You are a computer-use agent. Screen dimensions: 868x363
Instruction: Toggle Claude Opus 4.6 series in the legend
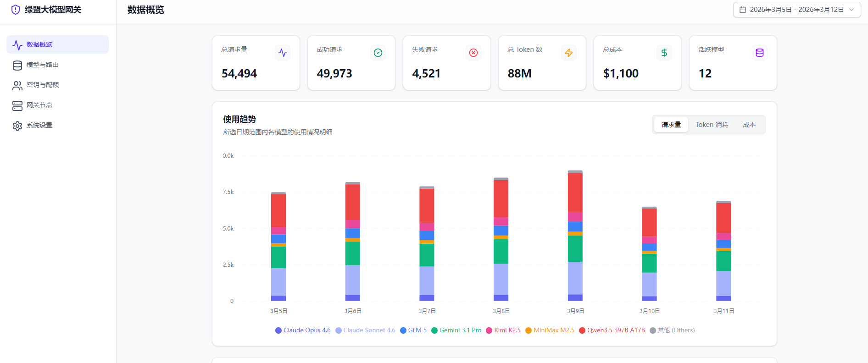point(303,330)
